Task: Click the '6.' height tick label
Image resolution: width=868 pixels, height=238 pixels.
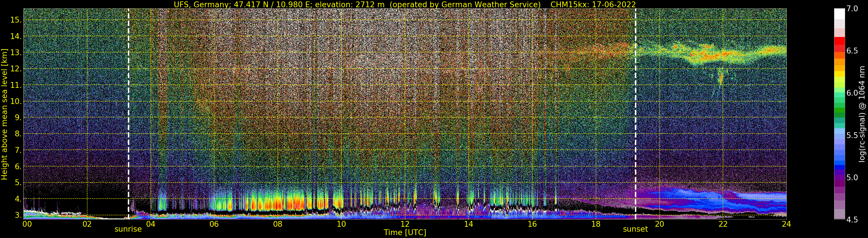Action: pyautogui.click(x=18, y=166)
